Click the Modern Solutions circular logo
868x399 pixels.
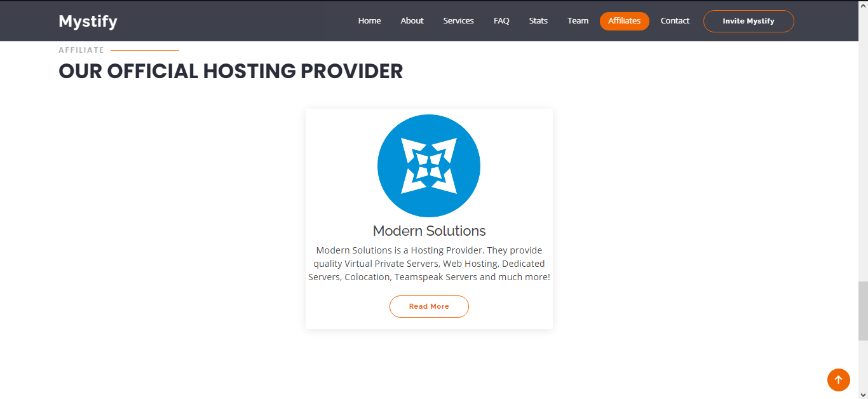click(429, 166)
